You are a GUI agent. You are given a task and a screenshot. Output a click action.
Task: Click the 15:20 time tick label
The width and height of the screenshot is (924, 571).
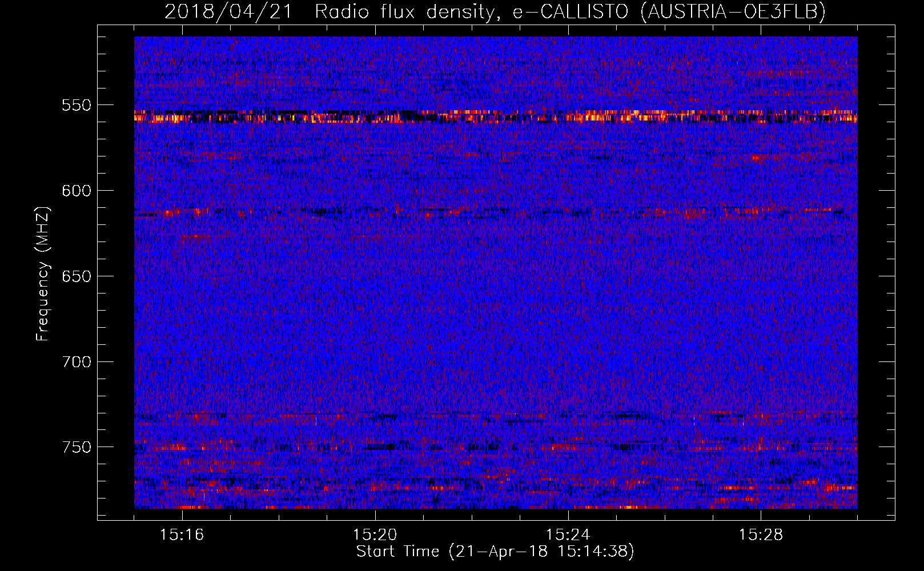click(375, 535)
